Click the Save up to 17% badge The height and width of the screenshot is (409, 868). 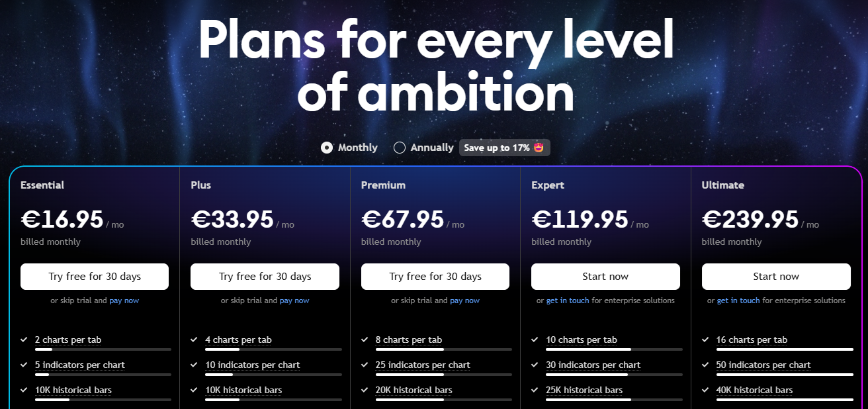coord(505,148)
